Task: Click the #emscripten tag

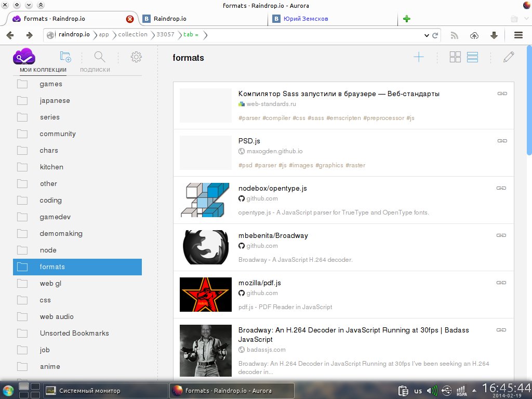Action: [x=343, y=118]
